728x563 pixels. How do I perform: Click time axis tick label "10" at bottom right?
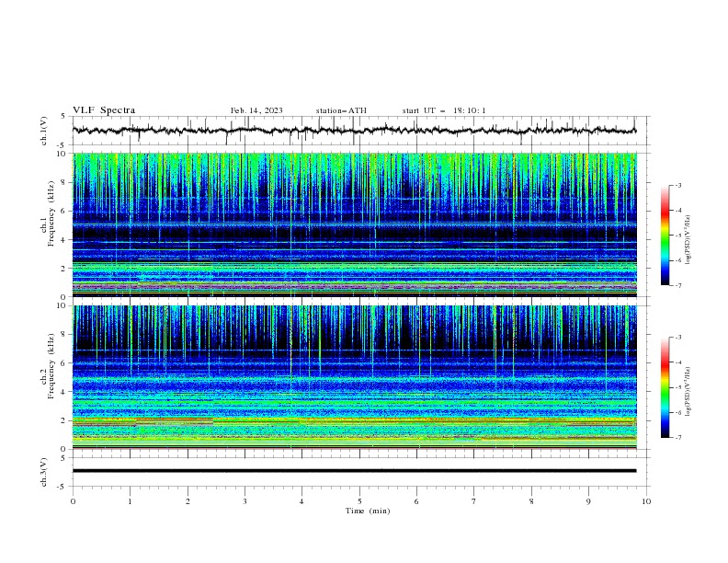(x=646, y=501)
